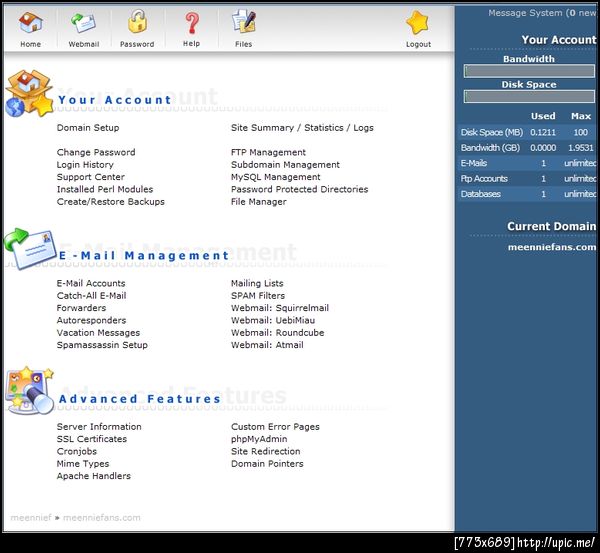The width and height of the screenshot is (600, 553).
Task: Open Custom Error Pages
Action: point(275,427)
